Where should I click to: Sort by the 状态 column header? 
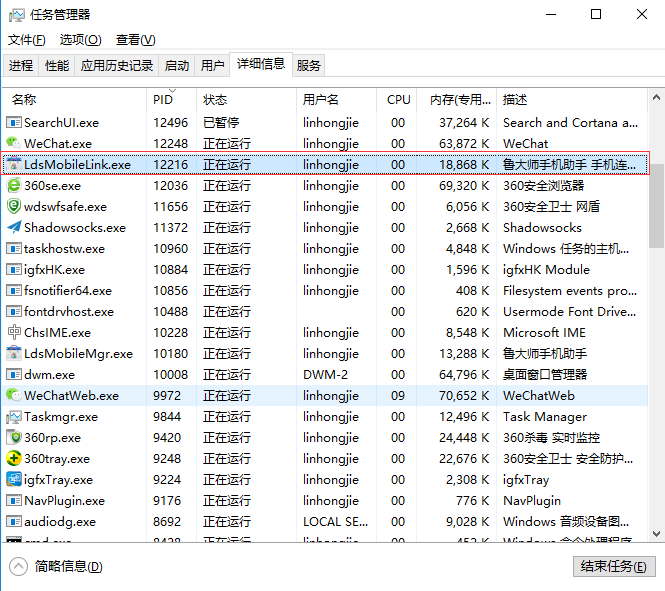[246, 100]
